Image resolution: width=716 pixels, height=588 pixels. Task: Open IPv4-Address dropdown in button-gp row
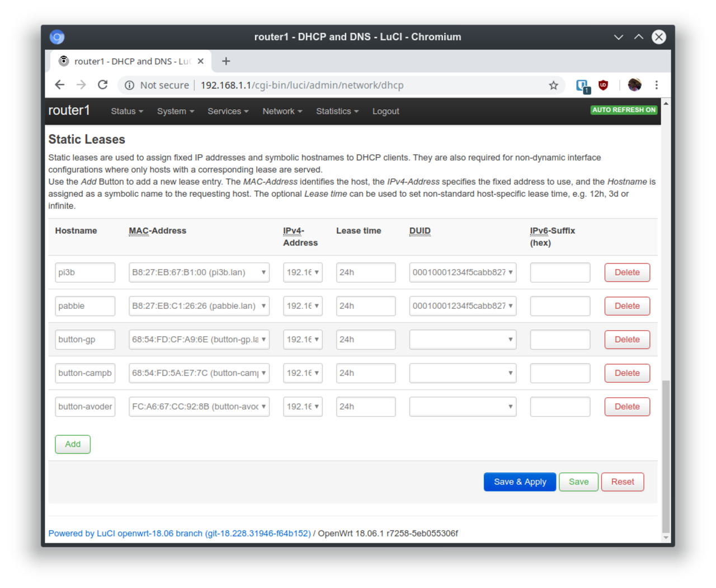303,340
